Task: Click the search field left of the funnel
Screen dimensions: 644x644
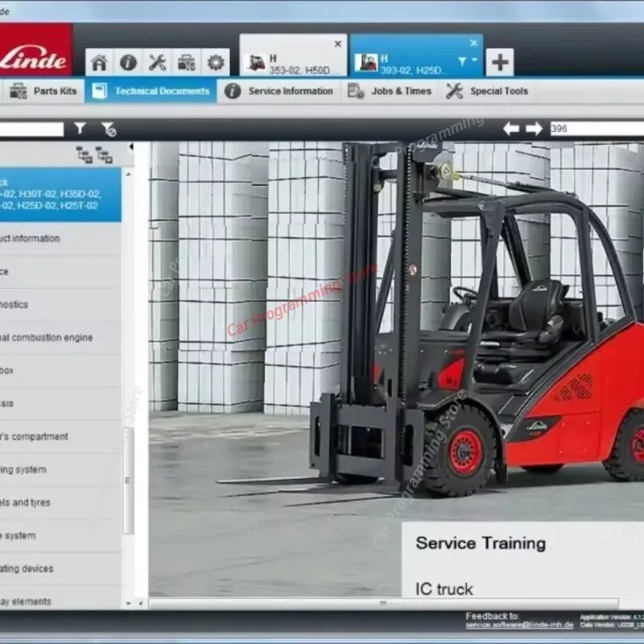Action: coord(31,129)
